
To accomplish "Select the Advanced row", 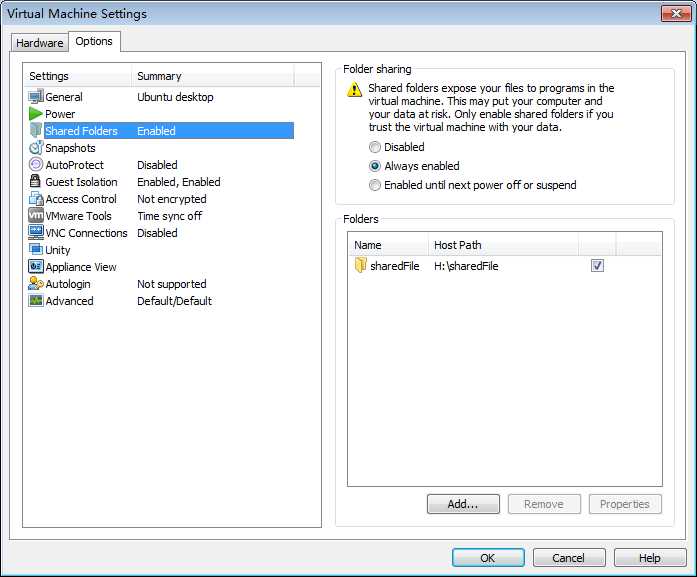I will coord(160,301).
